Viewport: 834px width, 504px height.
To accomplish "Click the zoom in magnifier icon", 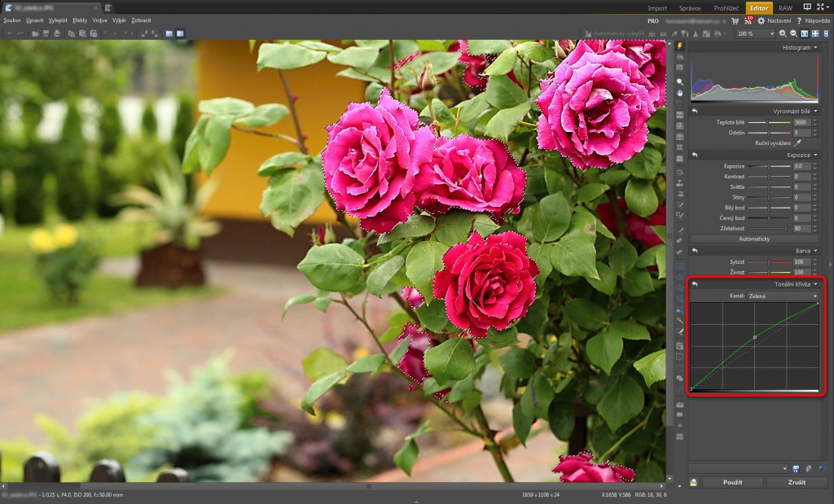I will point(783,33).
